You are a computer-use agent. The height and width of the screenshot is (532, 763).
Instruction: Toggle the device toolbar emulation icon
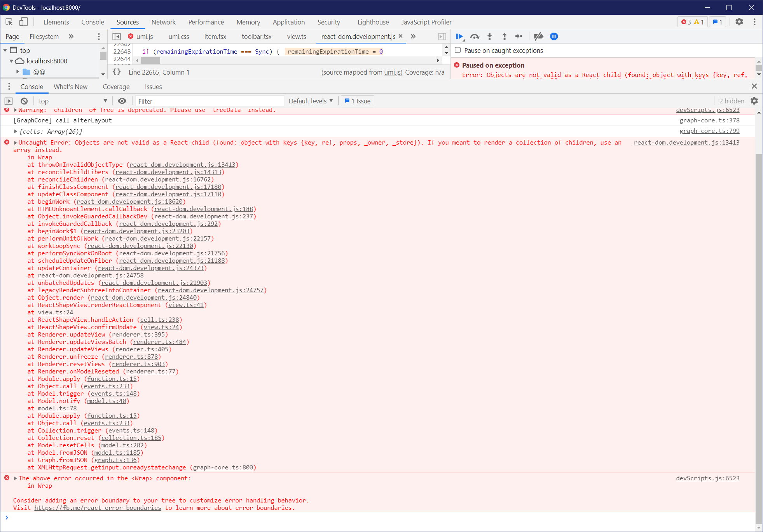coord(23,22)
